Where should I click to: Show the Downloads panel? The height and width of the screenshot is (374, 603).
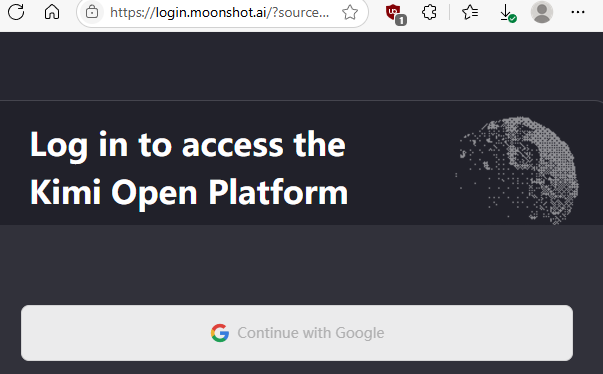click(x=507, y=13)
